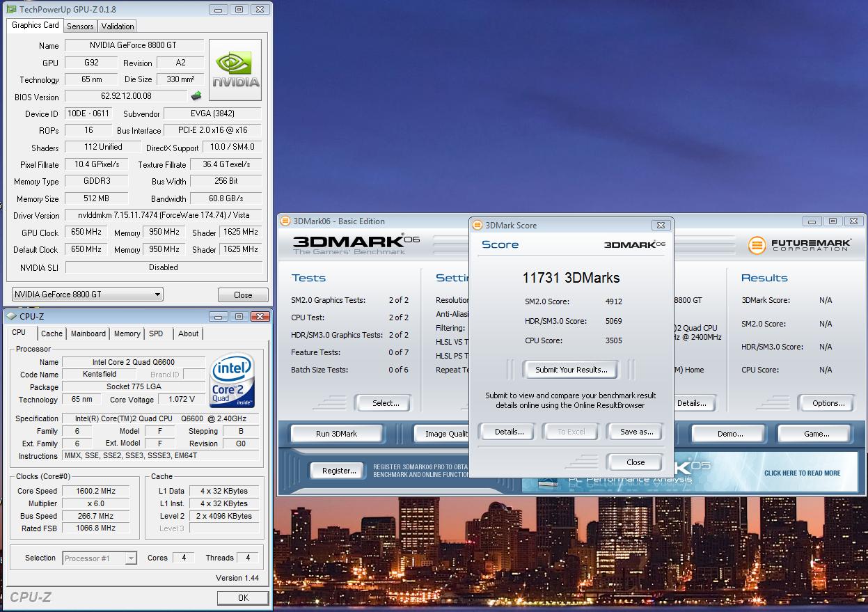Click the CPU Name field Intel Core 2 Quad Q6600

(x=133, y=362)
